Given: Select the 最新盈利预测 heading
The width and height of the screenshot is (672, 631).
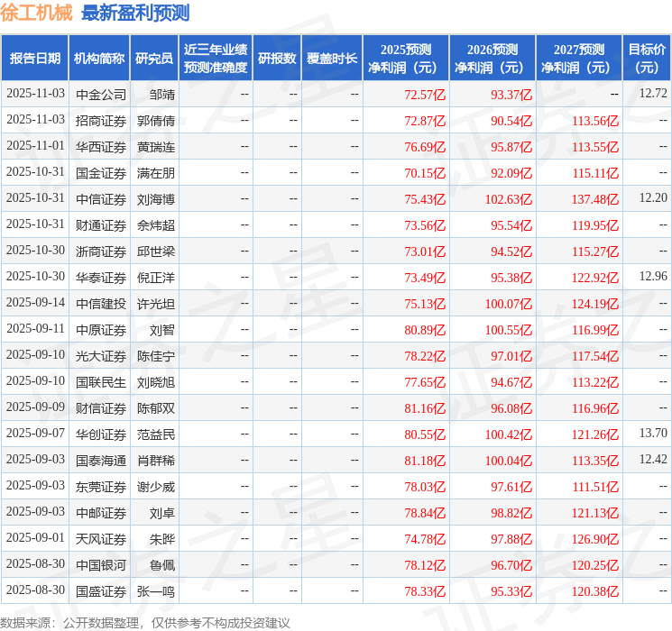Looking at the screenshot, I should click(135, 13).
